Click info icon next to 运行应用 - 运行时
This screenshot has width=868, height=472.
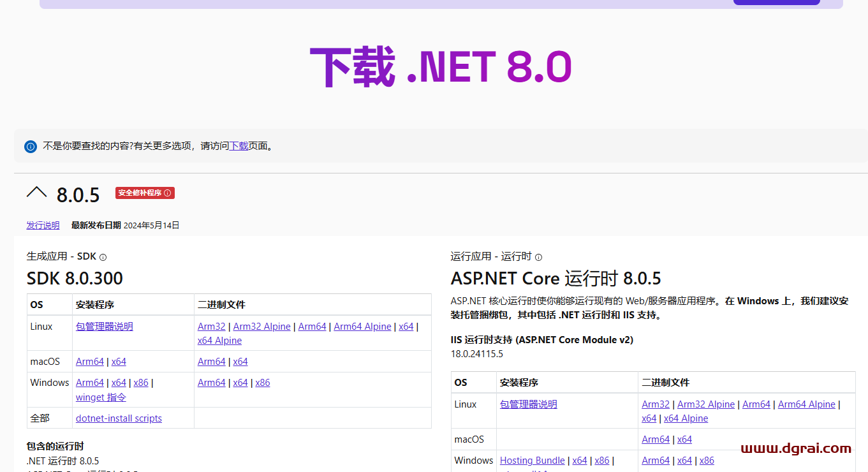click(x=538, y=257)
